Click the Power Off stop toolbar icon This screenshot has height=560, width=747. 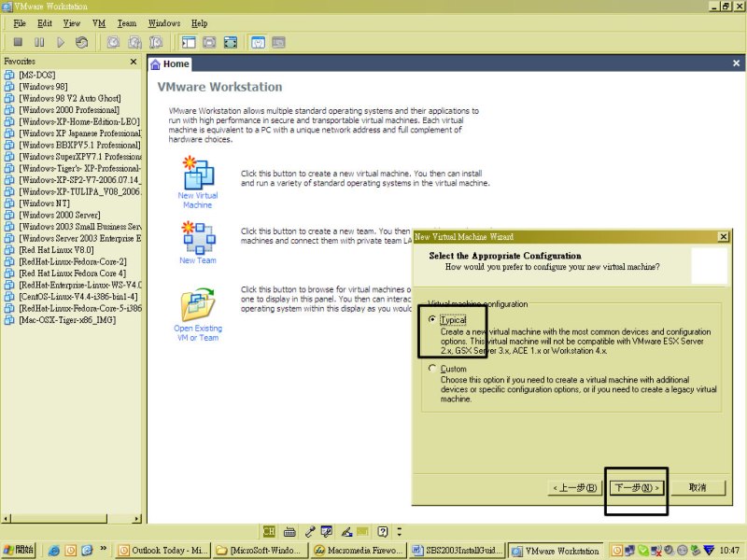[x=18, y=42]
